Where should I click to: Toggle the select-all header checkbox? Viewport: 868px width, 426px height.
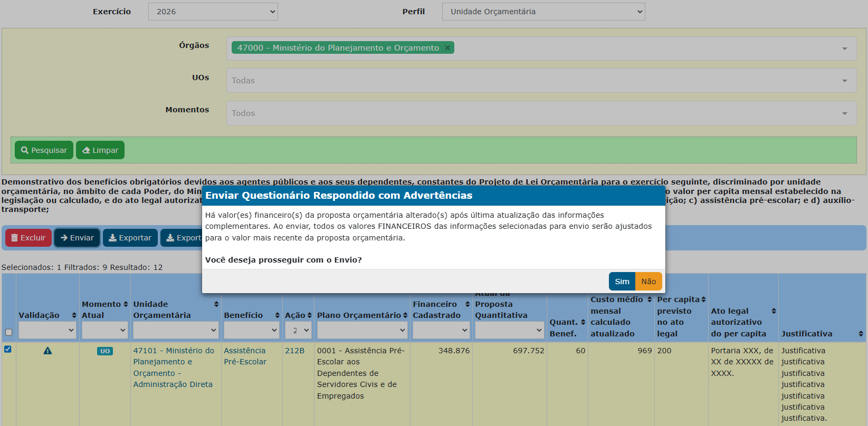(8, 332)
